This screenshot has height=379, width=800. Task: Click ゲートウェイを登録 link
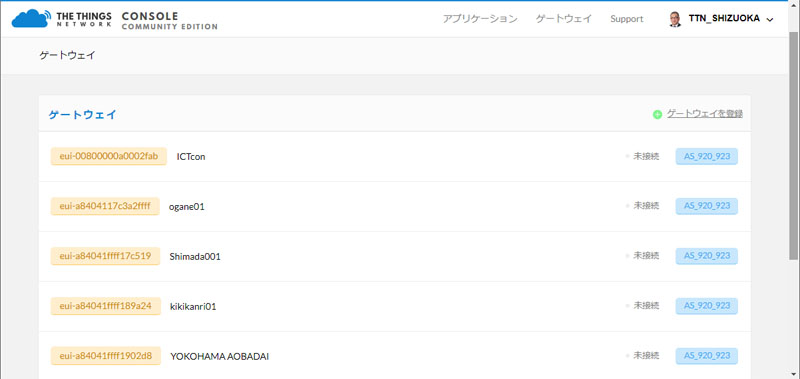[705, 114]
